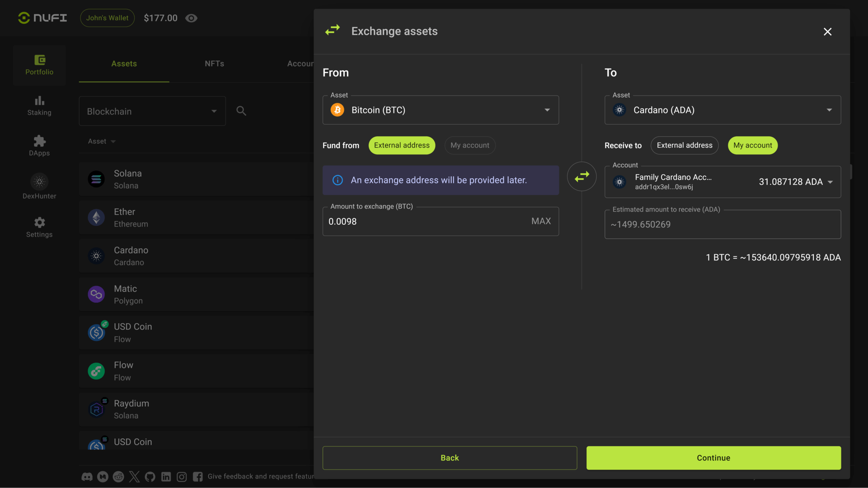The image size is (868, 488).
Task: Select My account for Fund from
Action: pyautogui.click(x=470, y=145)
